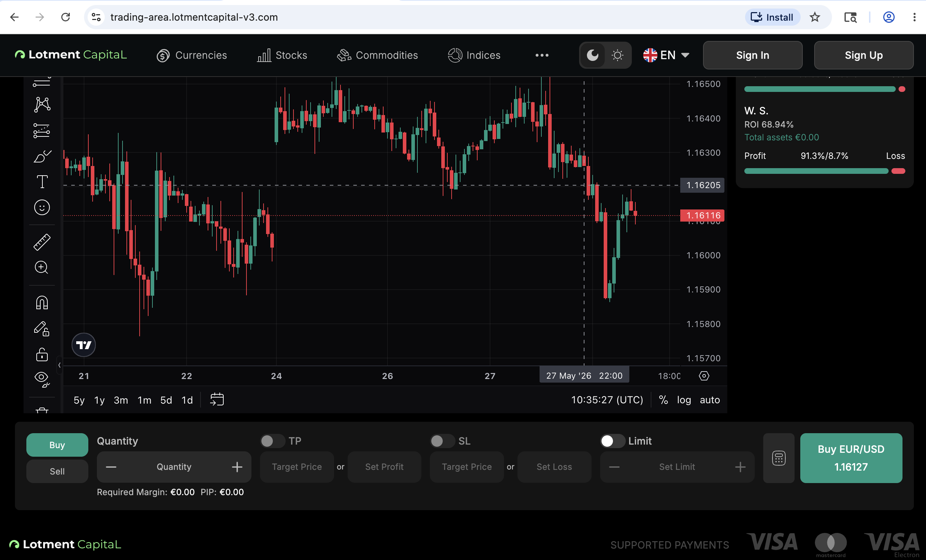Open the order calculator icon

point(779,458)
